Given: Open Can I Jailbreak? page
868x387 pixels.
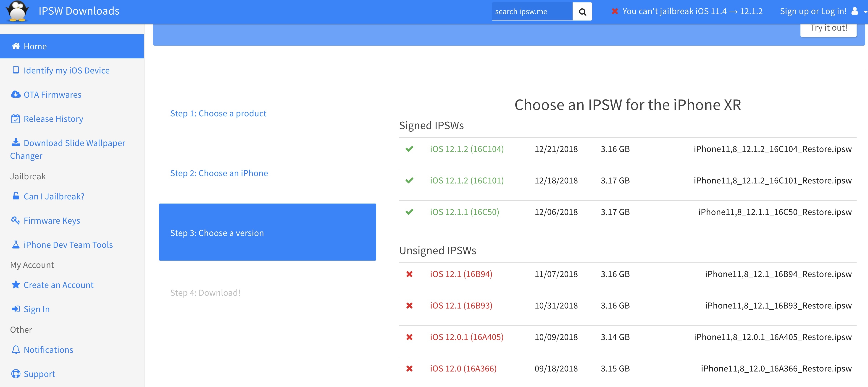Looking at the screenshot, I should (x=54, y=196).
